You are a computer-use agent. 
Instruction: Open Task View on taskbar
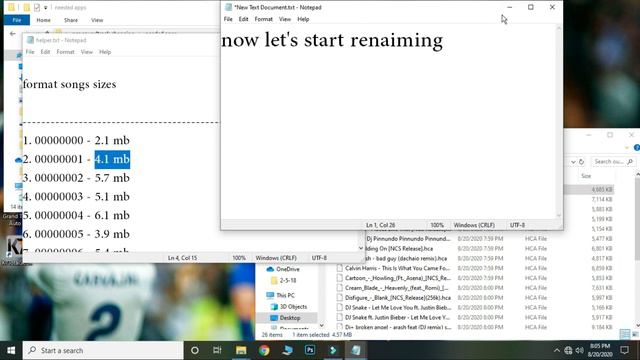217,350
